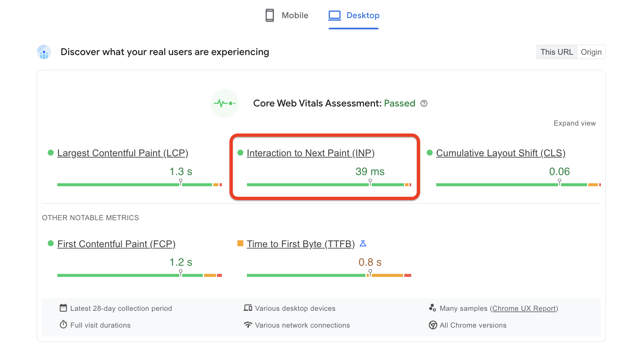The width and height of the screenshot is (644, 354).
Task: Click the All Chrome versions text
Action: tap(473, 325)
